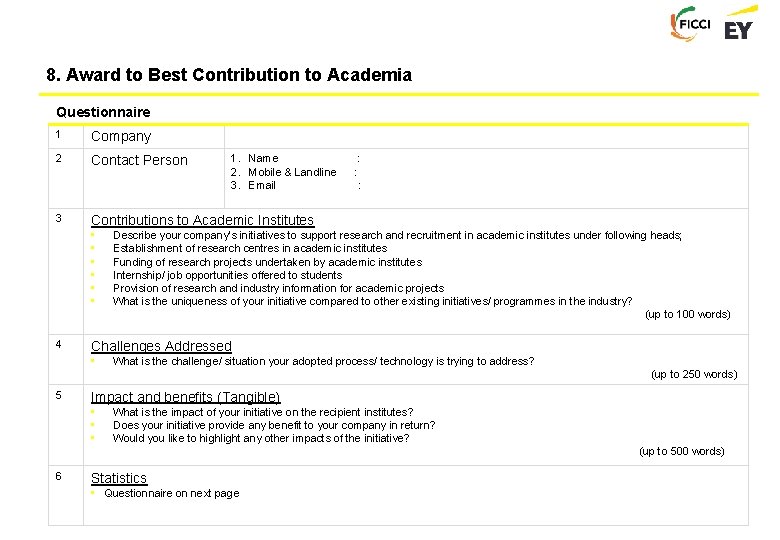Click the "Contributions to Academic Institutes" heading
Image resolution: width=780 pixels, height=540 pixels.
[x=202, y=220]
